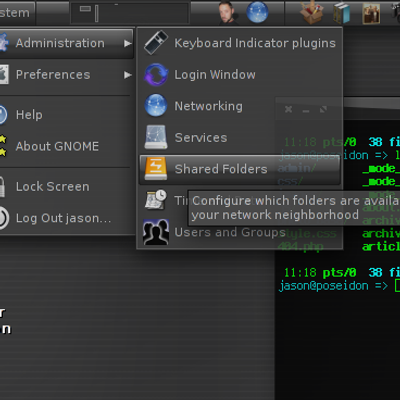Image resolution: width=400 pixels, height=400 pixels.
Task: Open the portrait painting panel icon
Action: tap(371, 13)
